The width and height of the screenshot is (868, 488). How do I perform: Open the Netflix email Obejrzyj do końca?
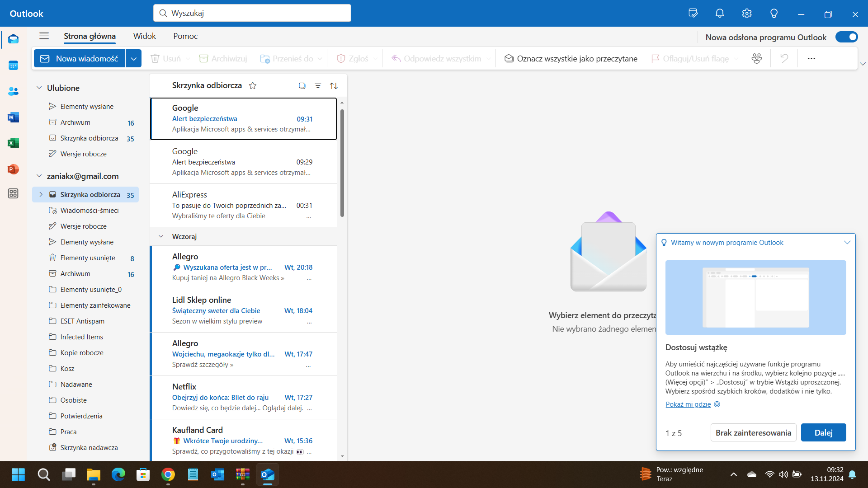[x=243, y=397]
